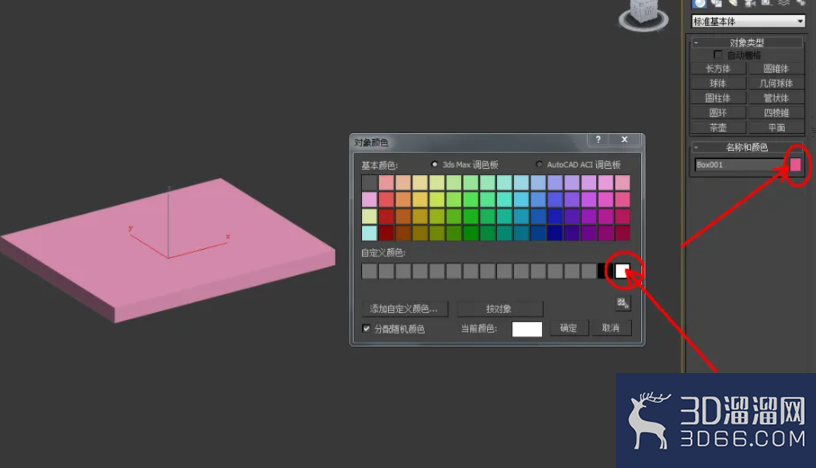Pick the light pink swatch starting the second row
The width and height of the screenshot is (816, 468).
(369, 199)
